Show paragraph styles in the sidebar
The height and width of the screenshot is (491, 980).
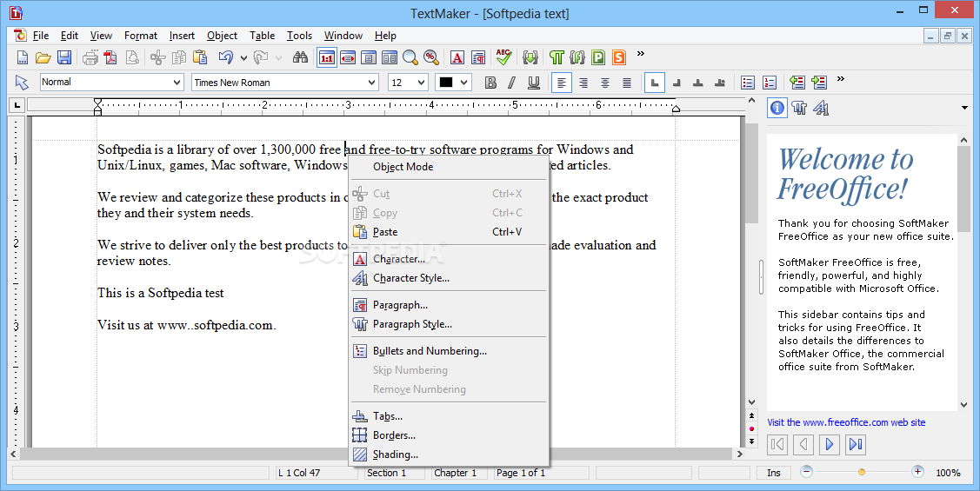(799, 108)
